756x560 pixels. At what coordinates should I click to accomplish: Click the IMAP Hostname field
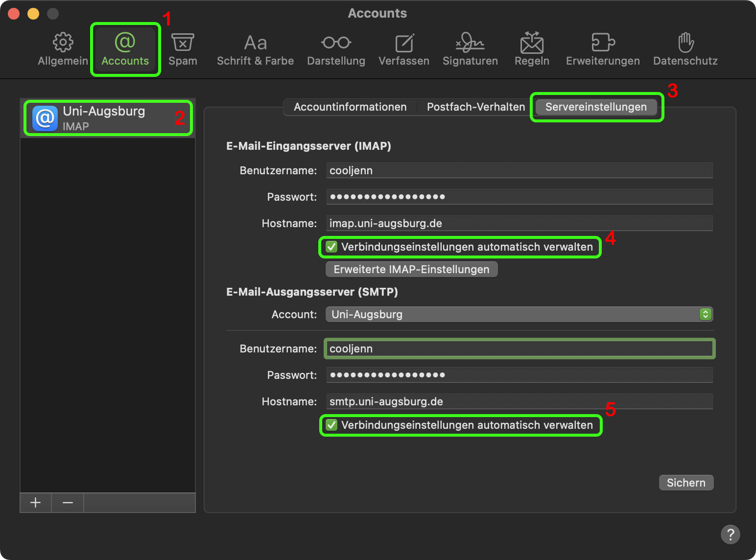click(x=519, y=224)
